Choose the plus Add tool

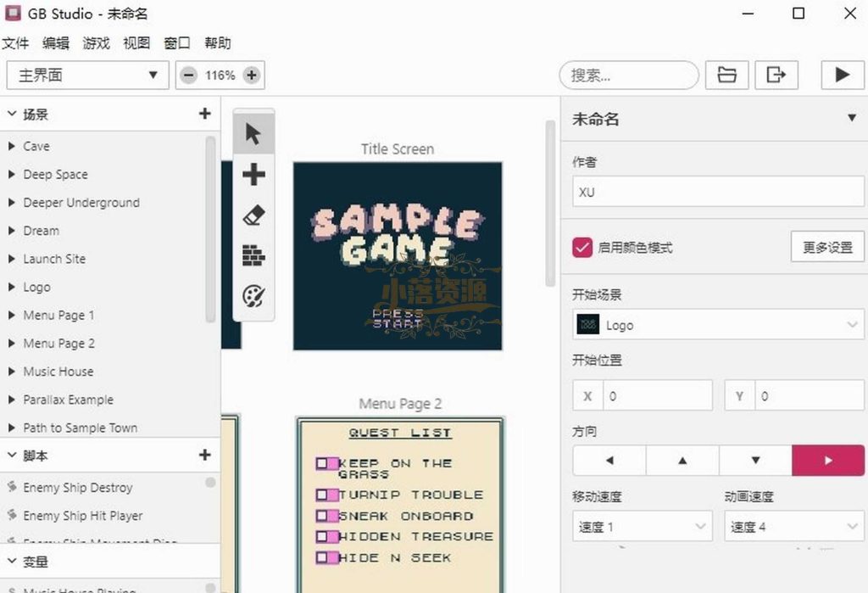(253, 174)
